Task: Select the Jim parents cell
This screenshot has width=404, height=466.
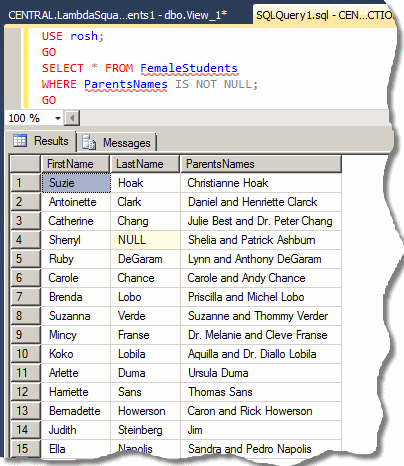Action: coord(261,430)
